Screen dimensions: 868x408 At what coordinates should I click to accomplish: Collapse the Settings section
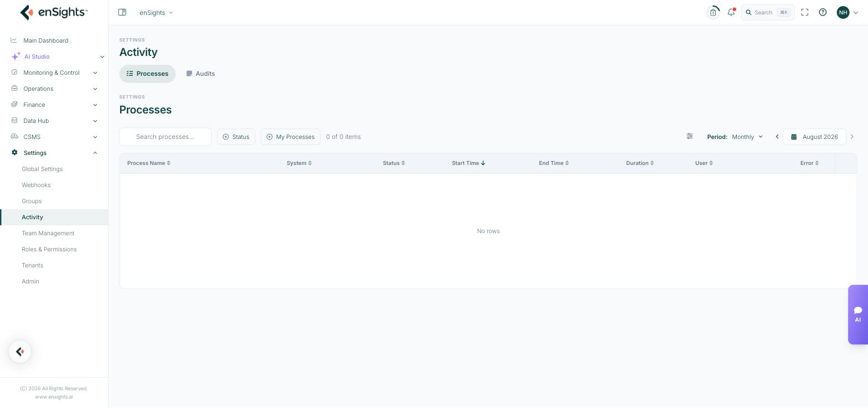[54, 153]
